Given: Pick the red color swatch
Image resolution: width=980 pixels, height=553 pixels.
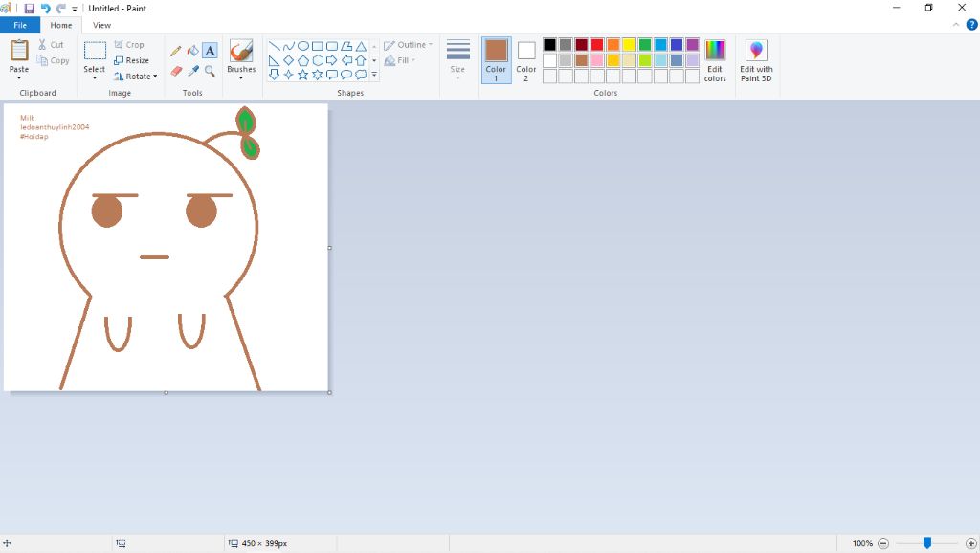Looking at the screenshot, I should click(x=597, y=44).
